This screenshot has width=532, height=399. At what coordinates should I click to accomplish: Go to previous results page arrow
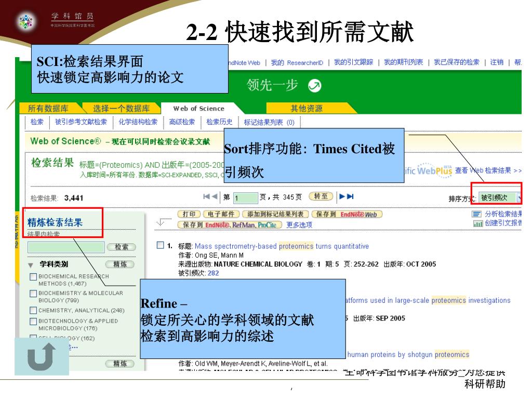(x=215, y=196)
